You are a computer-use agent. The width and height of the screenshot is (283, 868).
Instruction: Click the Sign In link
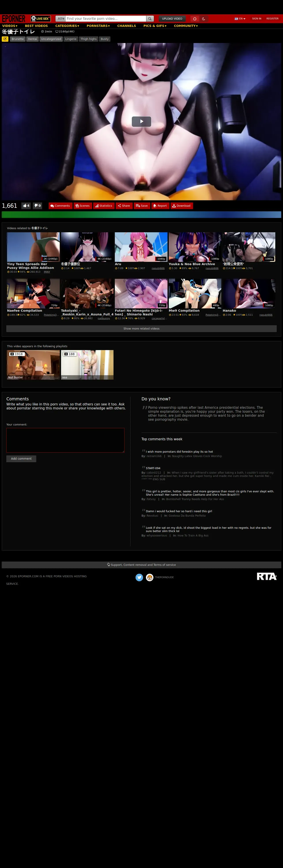point(257,19)
